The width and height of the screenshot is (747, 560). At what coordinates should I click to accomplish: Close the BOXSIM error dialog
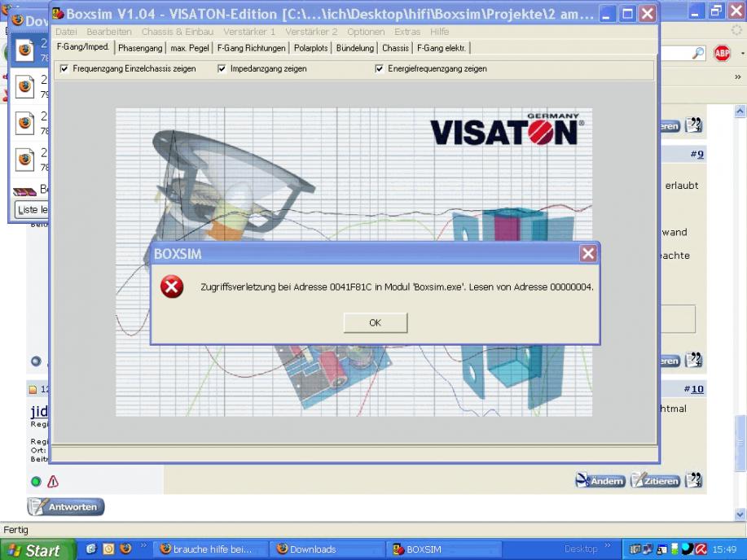click(x=588, y=253)
